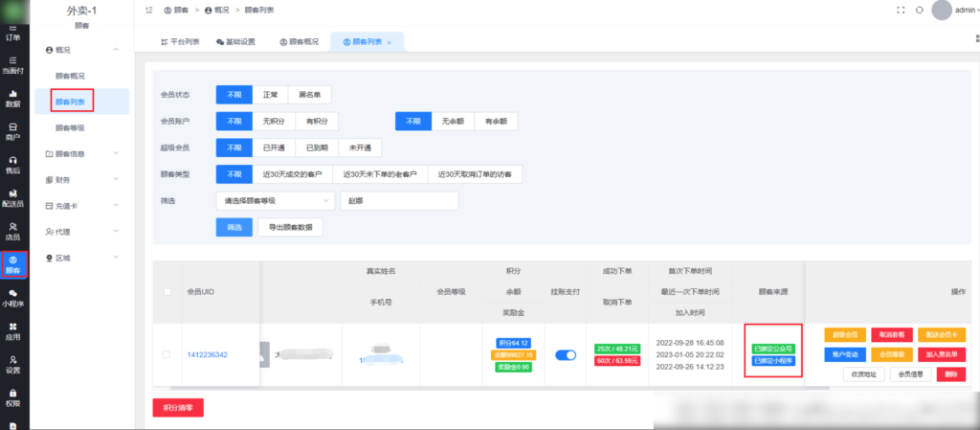The image size is (980, 430).
Task: Expand the 充值卡 menu group
Action: point(82,206)
